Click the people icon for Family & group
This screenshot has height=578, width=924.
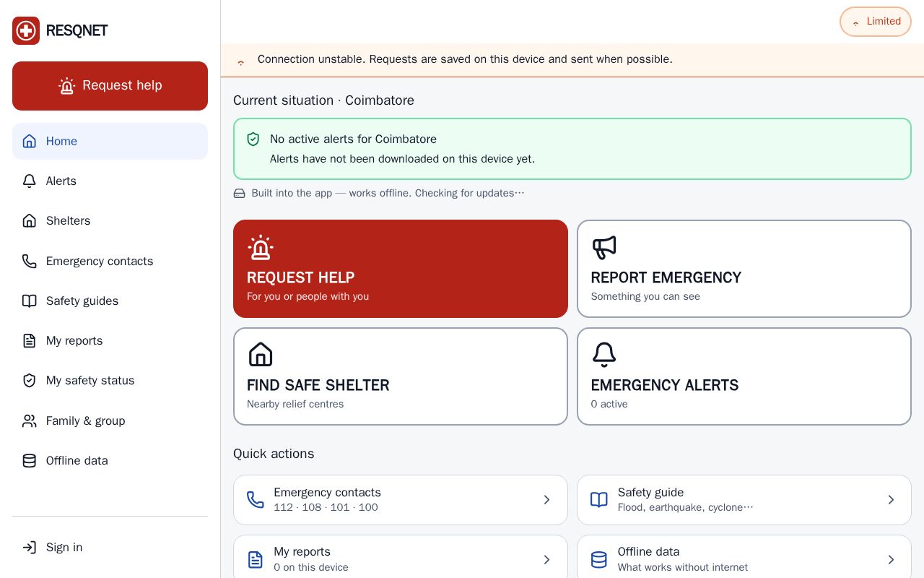tap(29, 420)
